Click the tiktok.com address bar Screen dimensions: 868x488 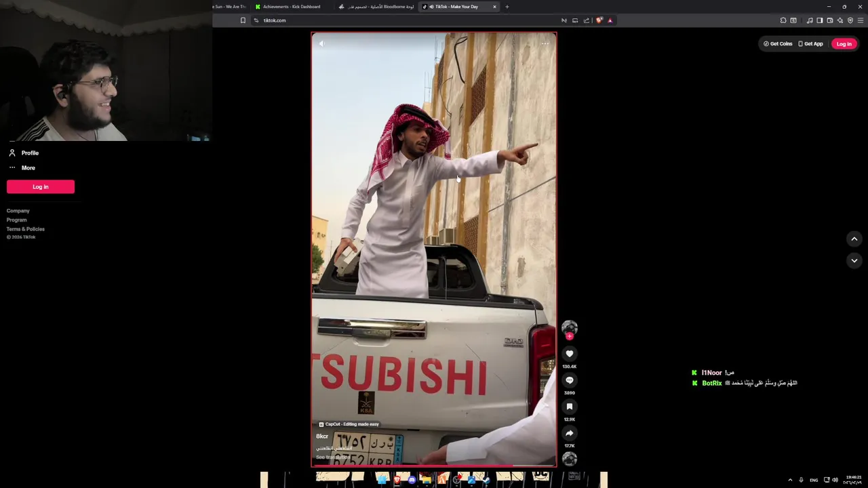pos(407,20)
